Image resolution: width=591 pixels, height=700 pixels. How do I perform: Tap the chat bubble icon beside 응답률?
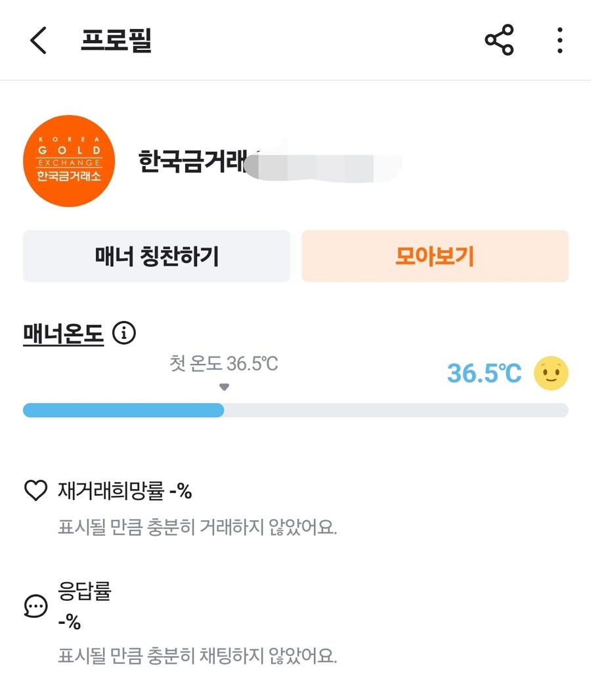35,606
